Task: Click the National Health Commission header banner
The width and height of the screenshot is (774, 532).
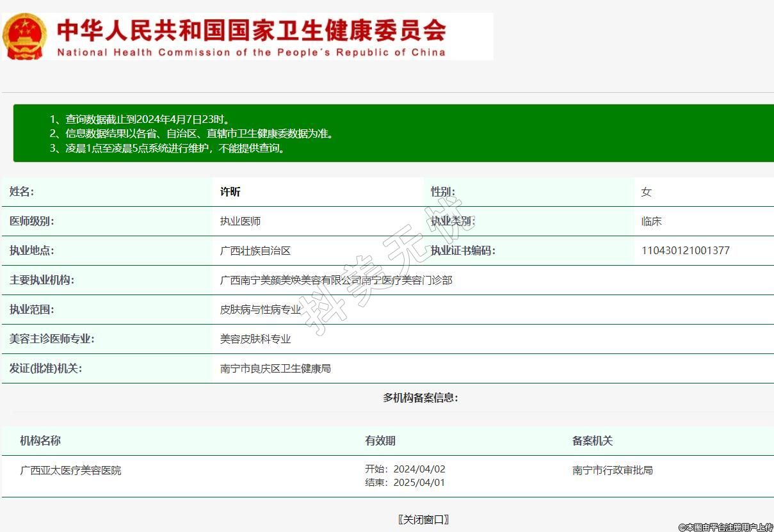Action: coord(251,37)
